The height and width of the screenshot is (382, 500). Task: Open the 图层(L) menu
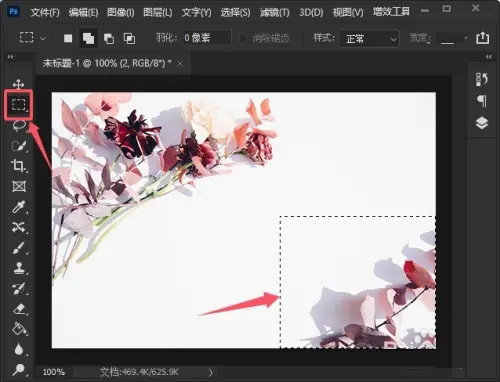pos(158,13)
